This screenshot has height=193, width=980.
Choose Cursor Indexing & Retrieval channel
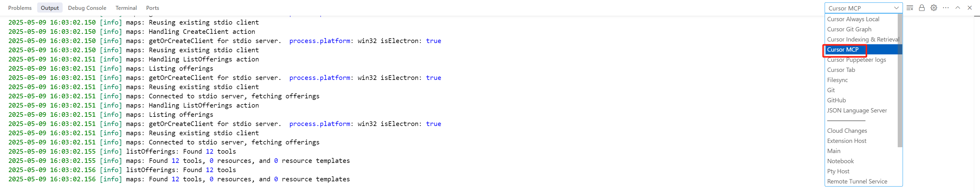pos(863,40)
